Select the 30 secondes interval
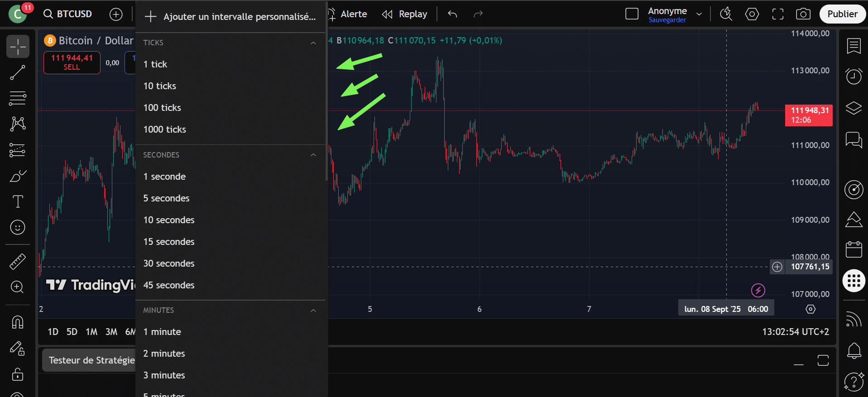Image resolution: width=868 pixels, height=397 pixels. click(x=168, y=263)
